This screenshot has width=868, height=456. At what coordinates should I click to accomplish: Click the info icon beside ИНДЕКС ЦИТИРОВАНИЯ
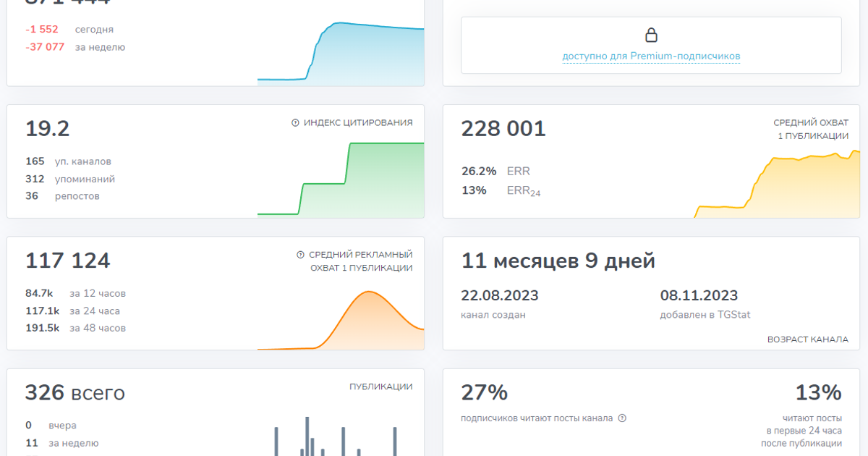[x=295, y=123]
